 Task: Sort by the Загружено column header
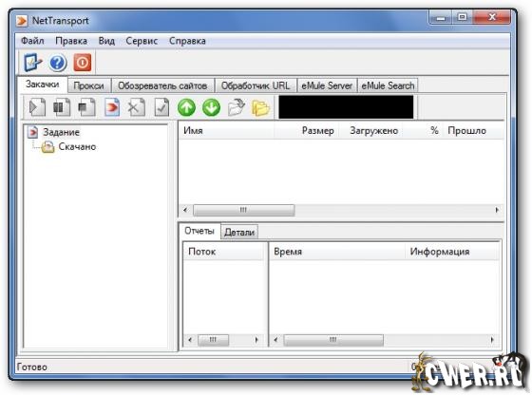[371, 130]
